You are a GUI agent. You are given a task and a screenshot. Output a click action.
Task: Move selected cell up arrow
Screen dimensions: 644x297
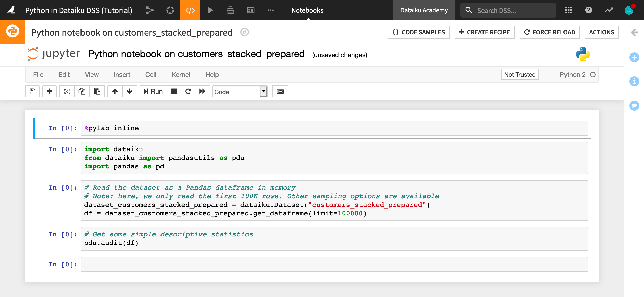115,91
